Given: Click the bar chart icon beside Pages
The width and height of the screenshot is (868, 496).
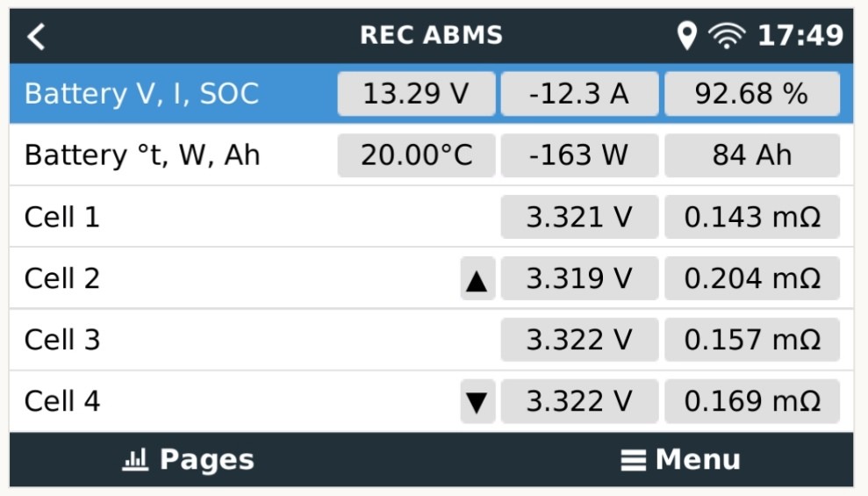Looking at the screenshot, I should (135, 459).
